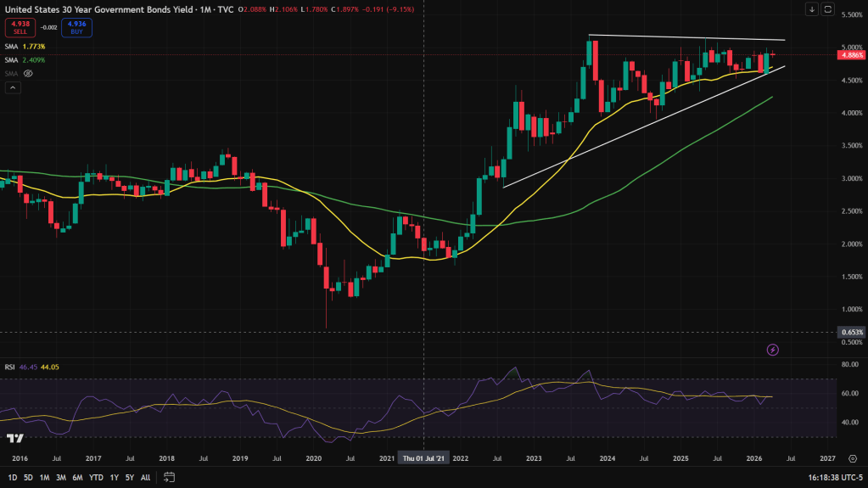Select the RSI indicator legend label

(10, 367)
